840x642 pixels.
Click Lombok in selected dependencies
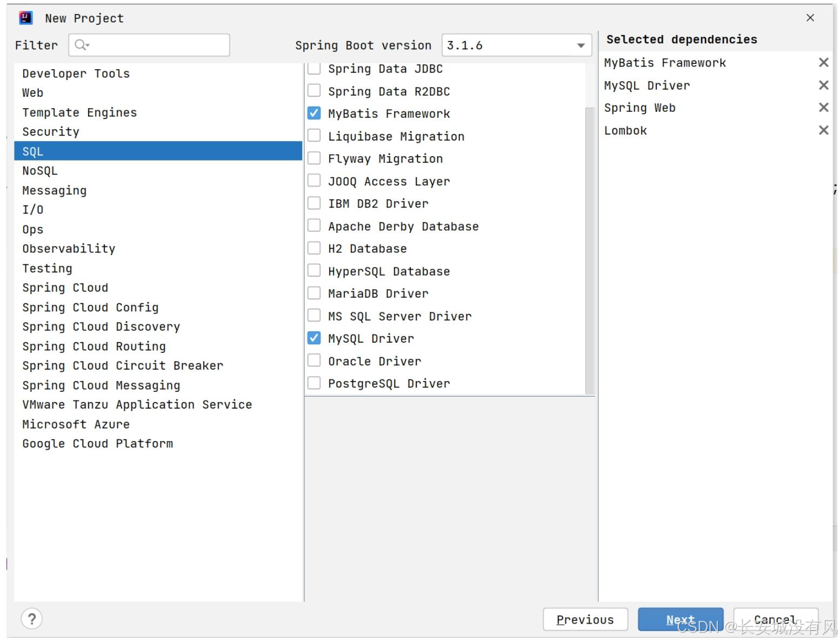pos(625,130)
